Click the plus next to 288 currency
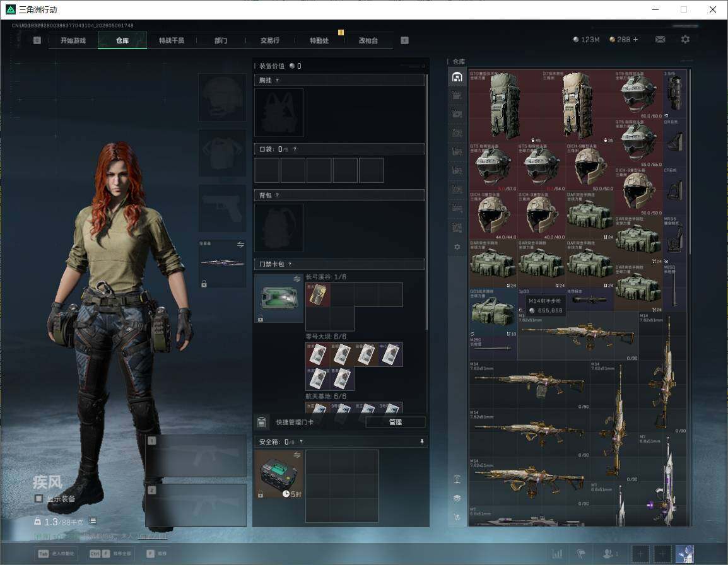728x565 pixels. 636,40
